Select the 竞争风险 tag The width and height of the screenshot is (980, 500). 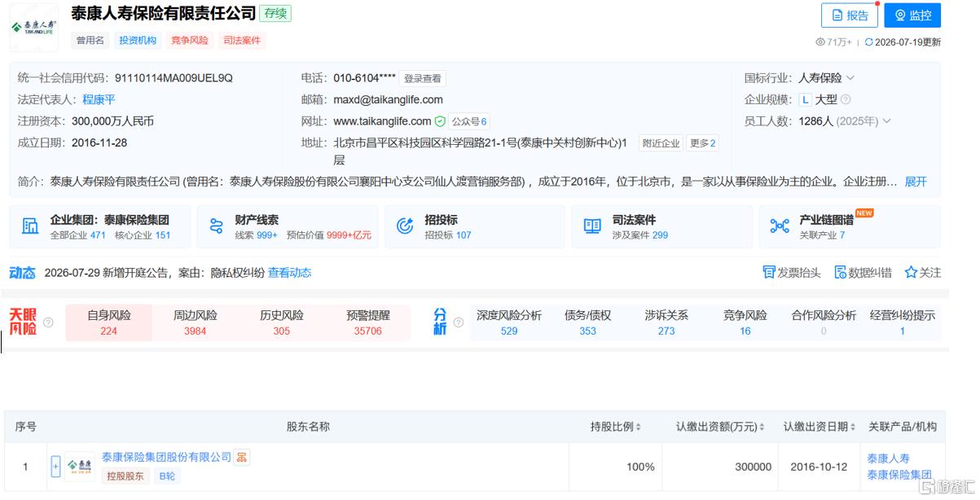pyautogui.click(x=190, y=40)
